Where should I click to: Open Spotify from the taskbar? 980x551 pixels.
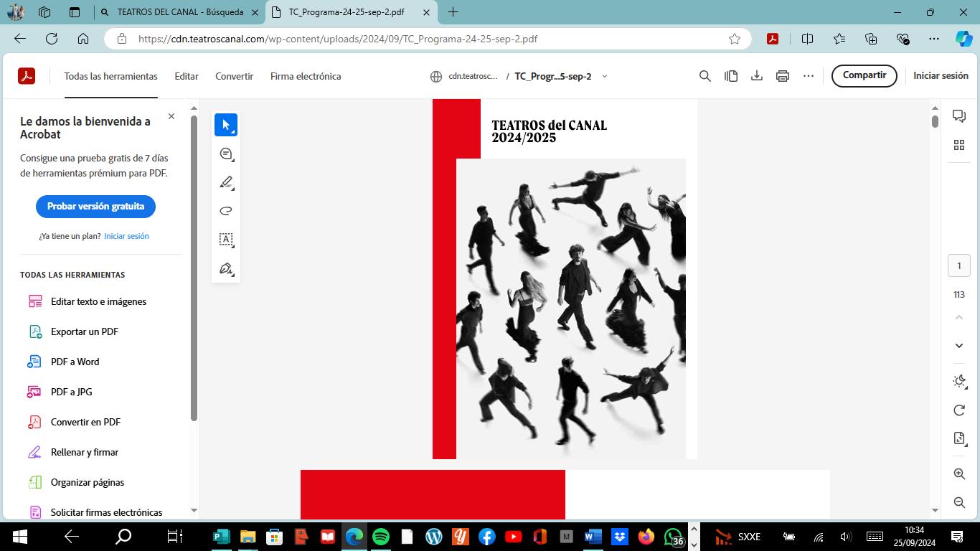[x=381, y=537]
